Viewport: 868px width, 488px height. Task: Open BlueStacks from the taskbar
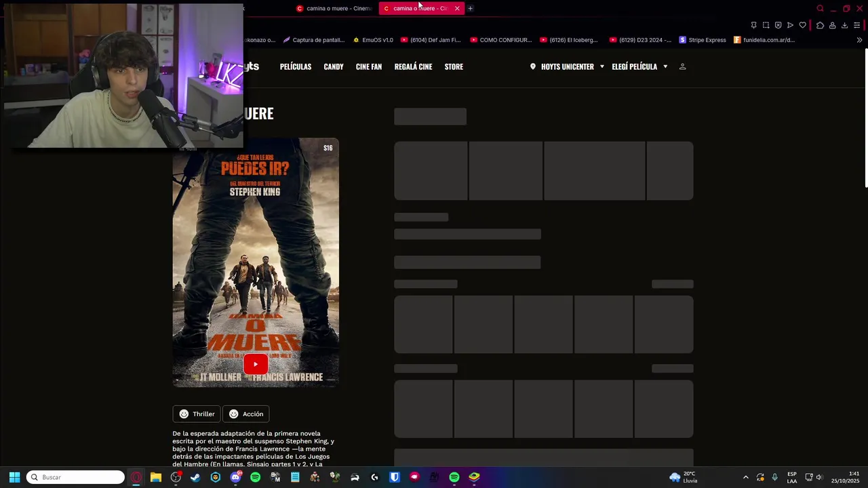(x=474, y=477)
